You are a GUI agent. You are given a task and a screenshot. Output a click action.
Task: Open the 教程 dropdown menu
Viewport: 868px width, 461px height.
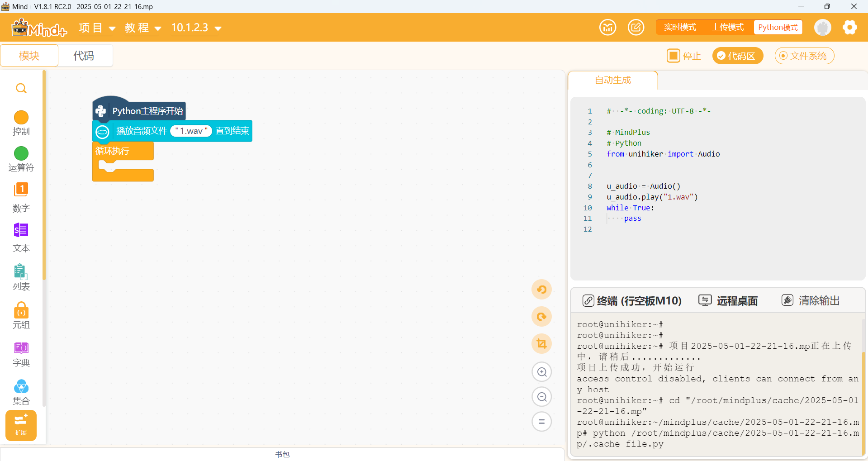(143, 28)
